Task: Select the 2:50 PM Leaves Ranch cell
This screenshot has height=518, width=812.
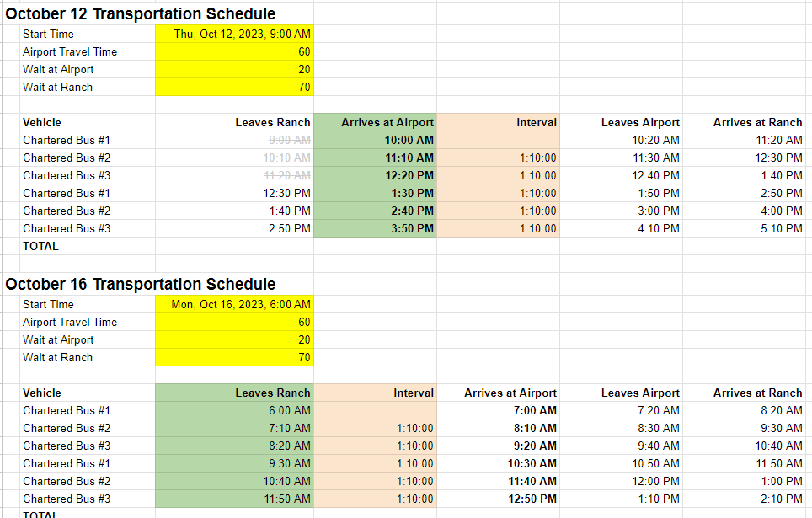Action: [235, 228]
